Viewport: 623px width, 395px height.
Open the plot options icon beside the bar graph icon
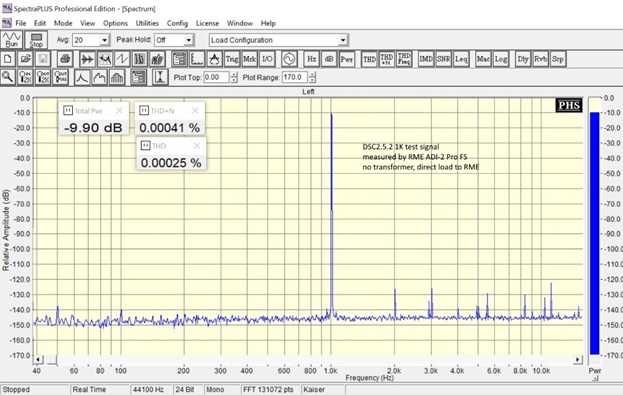click(x=139, y=77)
